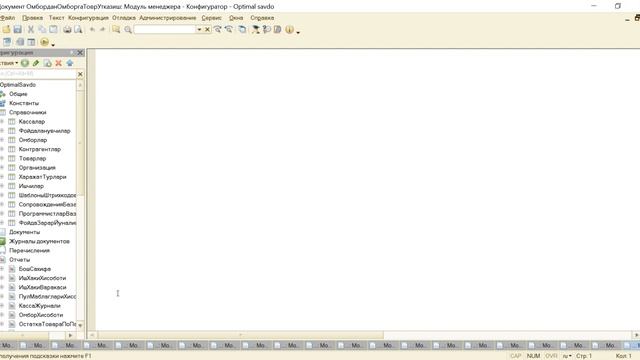Select the Документы tree node
640x360 pixels.
point(24,232)
